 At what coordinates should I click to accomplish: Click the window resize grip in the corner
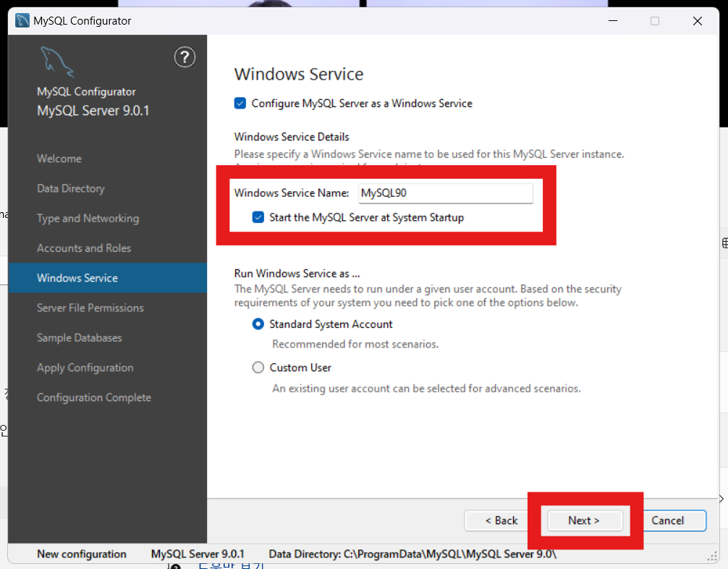pyautogui.click(x=712, y=557)
